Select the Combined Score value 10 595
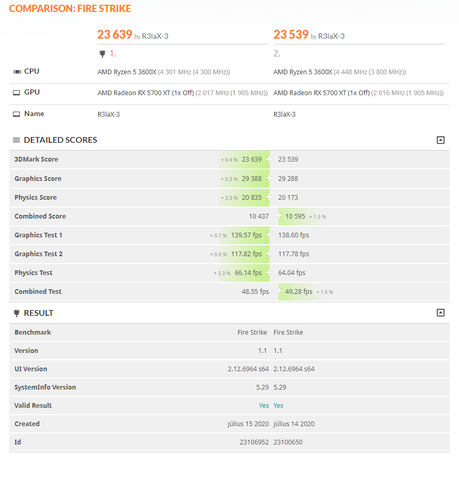The width and height of the screenshot is (459, 480). tap(295, 217)
